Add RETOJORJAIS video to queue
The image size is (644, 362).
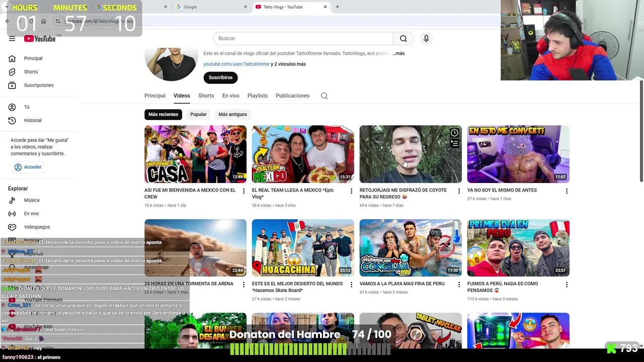point(454,144)
